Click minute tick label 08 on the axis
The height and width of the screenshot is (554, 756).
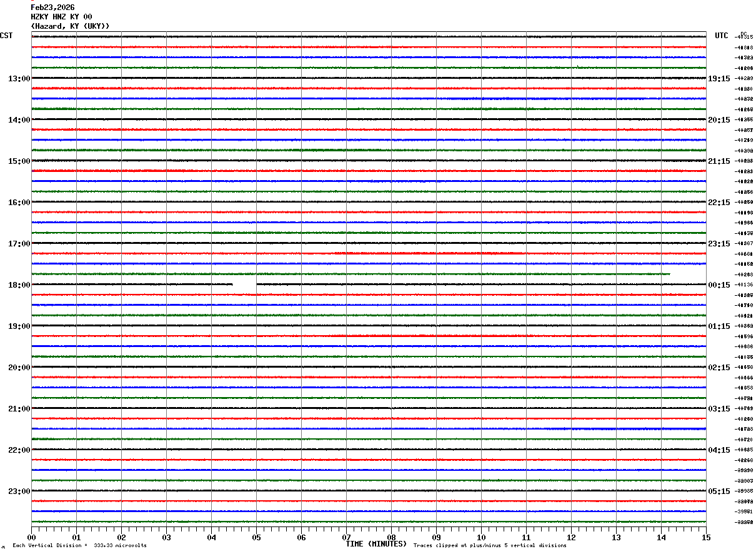click(391, 537)
